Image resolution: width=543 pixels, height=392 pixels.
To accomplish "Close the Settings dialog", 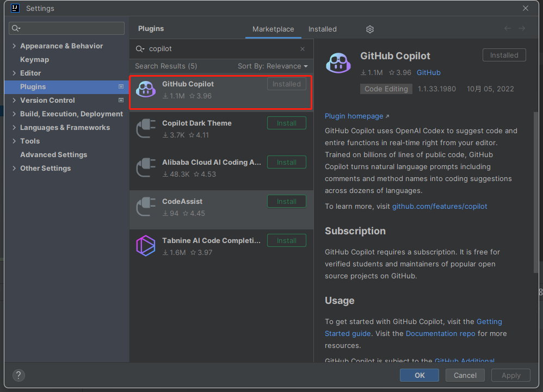I will click(526, 8).
